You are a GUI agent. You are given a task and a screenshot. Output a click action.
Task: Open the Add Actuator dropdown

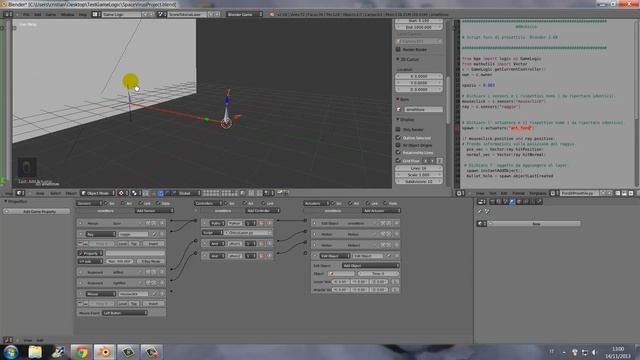click(381, 211)
